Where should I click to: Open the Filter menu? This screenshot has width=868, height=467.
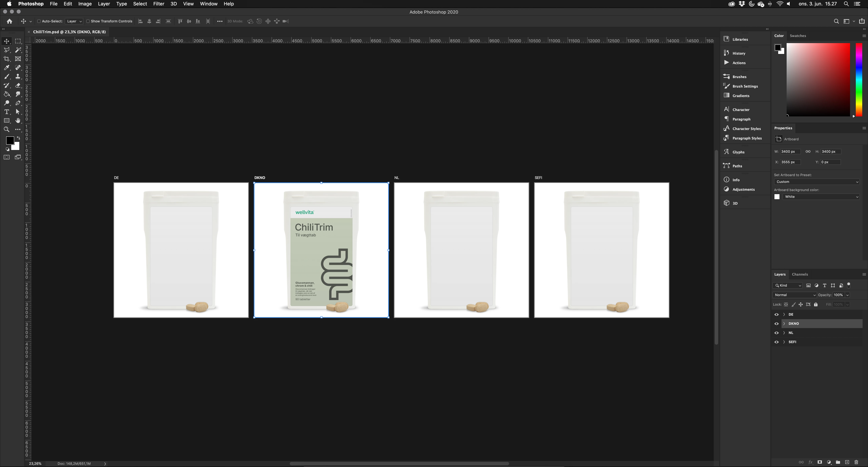coord(158,4)
